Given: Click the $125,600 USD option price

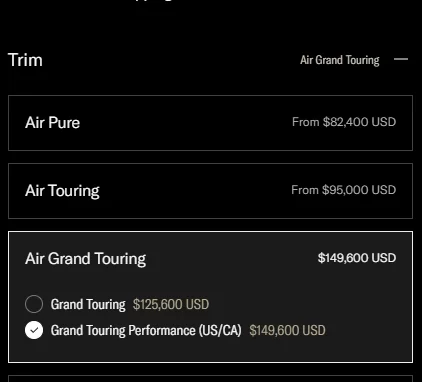Looking at the screenshot, I should pyautogui.click(x=171, y=304).
